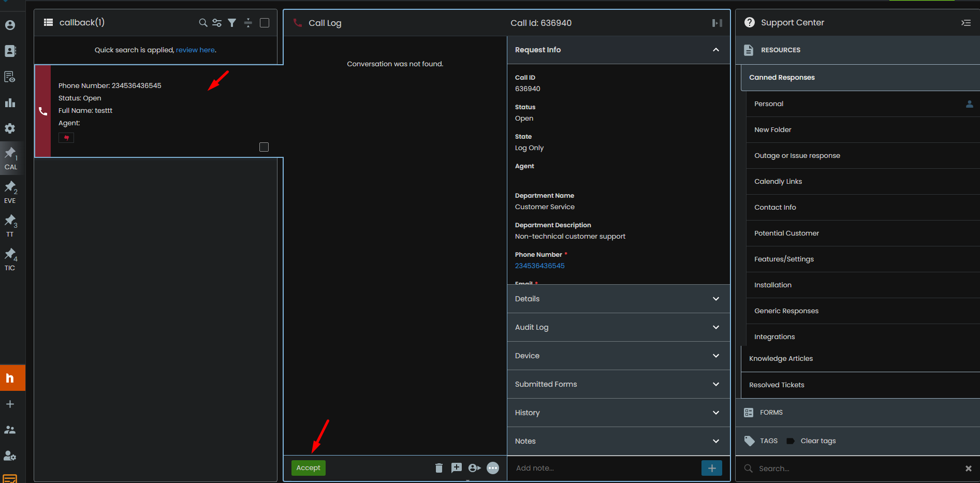Click the red flag swatch on callback card
Screen dimensions: 980x483
click(66, 138)
